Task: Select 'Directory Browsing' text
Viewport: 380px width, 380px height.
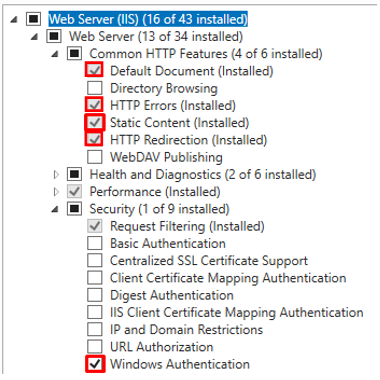Action: tap(164, 88)
